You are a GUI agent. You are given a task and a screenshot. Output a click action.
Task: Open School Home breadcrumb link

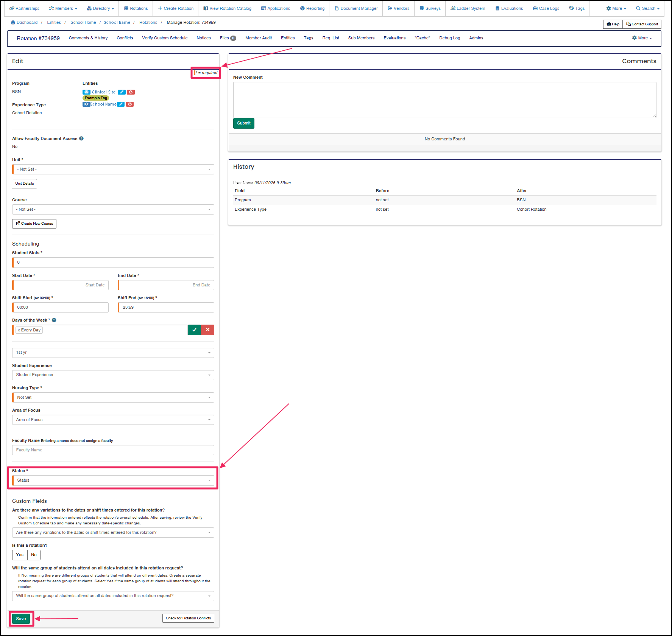coord(83,23)
